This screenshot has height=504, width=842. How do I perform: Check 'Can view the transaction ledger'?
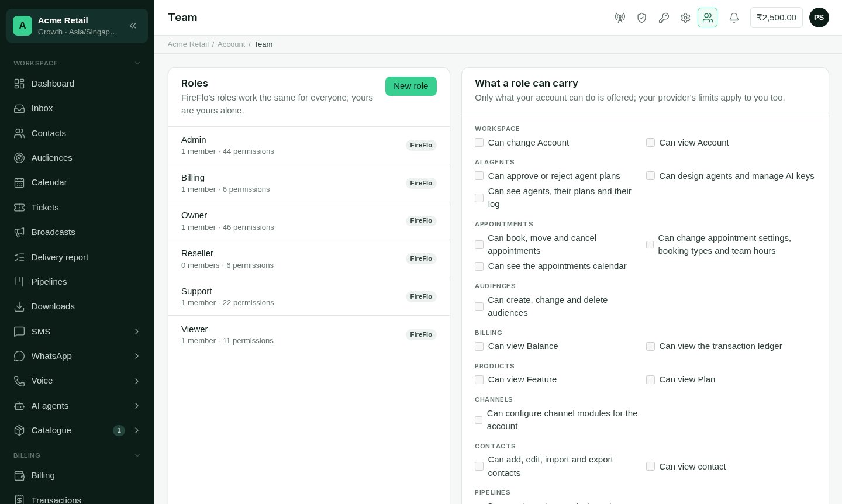[650, 346]
